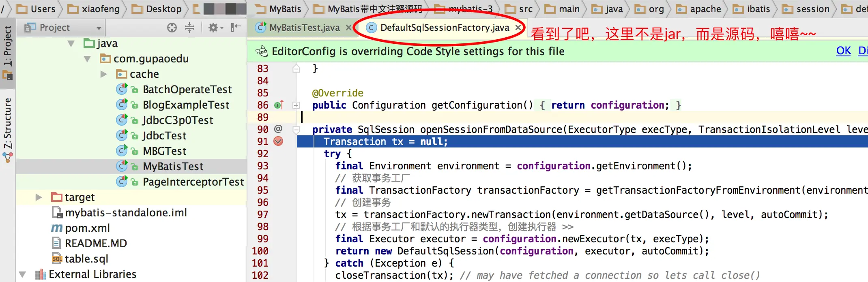Screen dimensions: 868x282
Task: Close the MyBatisTest.java tab
Action: tap(348, 28)
